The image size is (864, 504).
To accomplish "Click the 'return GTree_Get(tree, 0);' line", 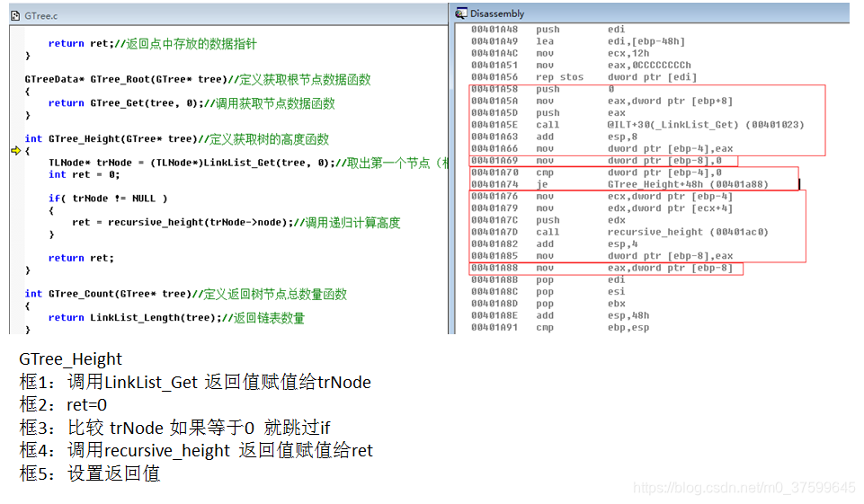I will click(192, 103).
